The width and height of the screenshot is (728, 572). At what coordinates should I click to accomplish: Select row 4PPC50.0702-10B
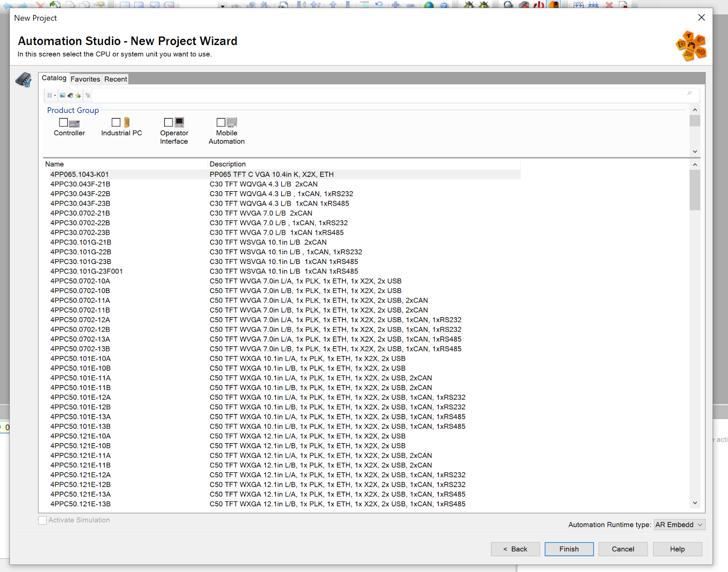(282, 291)
